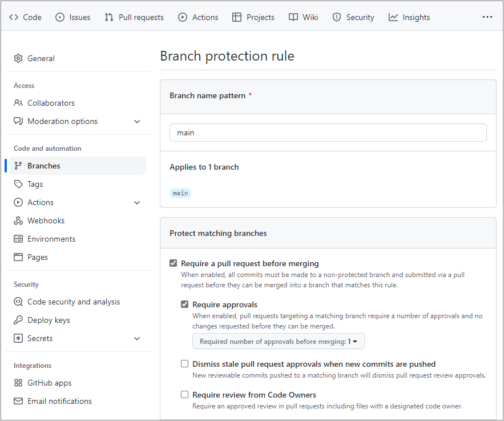Open the Actions workflows icon

(184, 17)
